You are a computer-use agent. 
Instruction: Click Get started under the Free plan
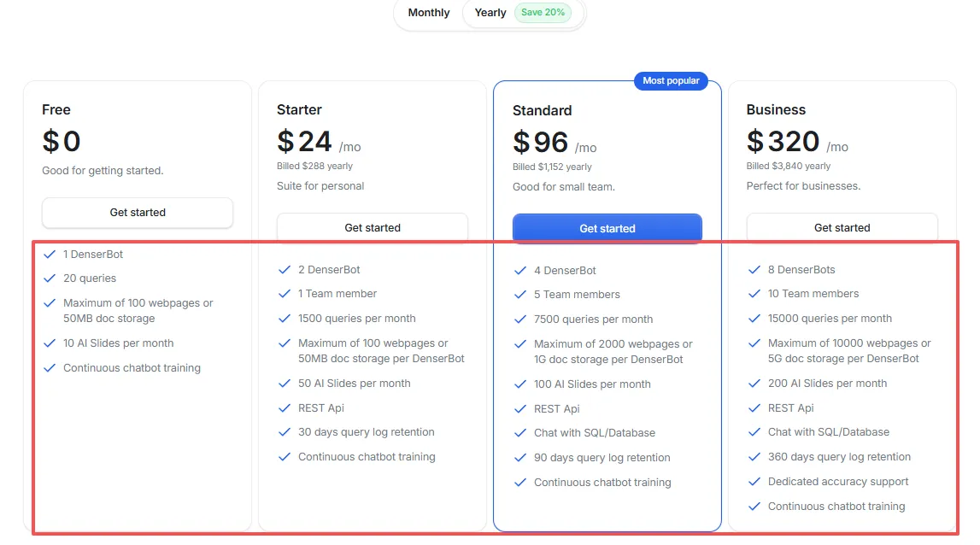tap(137, 212)
